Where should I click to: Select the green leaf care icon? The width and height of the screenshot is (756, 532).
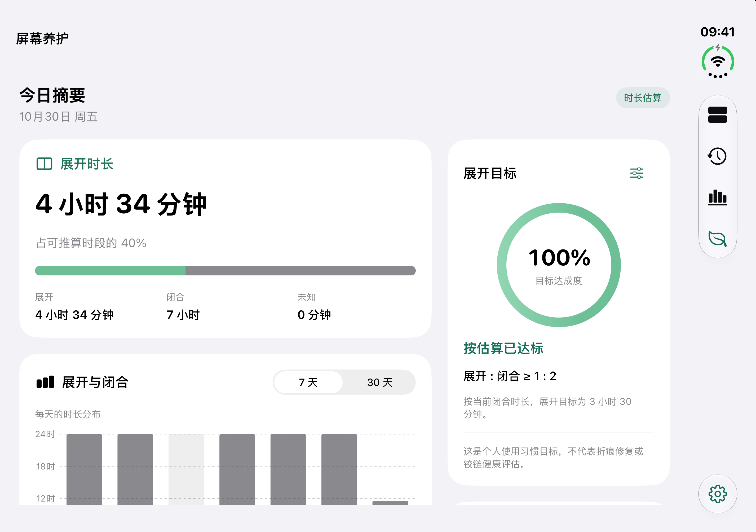click(718, 239)
